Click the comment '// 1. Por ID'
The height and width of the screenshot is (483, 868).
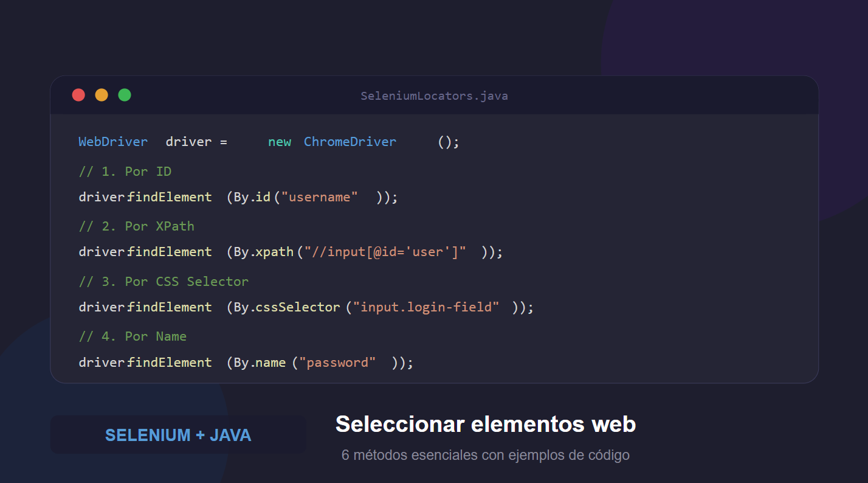point(125,171)
